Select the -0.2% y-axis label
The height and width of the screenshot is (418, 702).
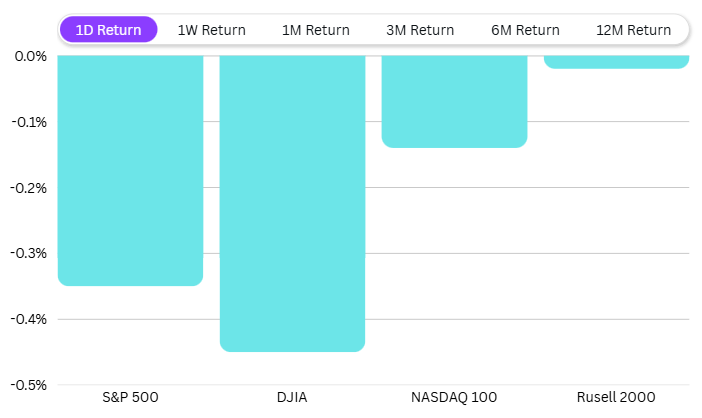coord(30,188)
